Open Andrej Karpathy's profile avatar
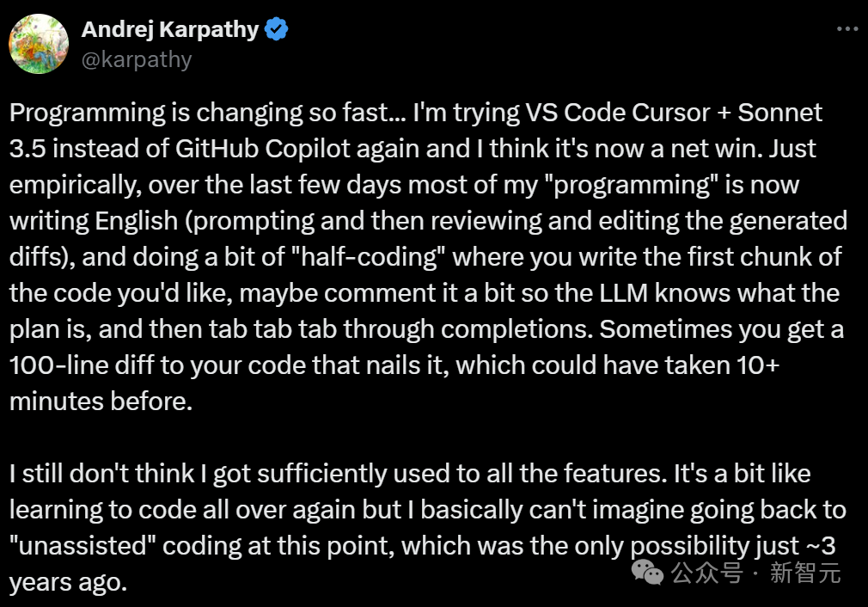 coord(39,44)
